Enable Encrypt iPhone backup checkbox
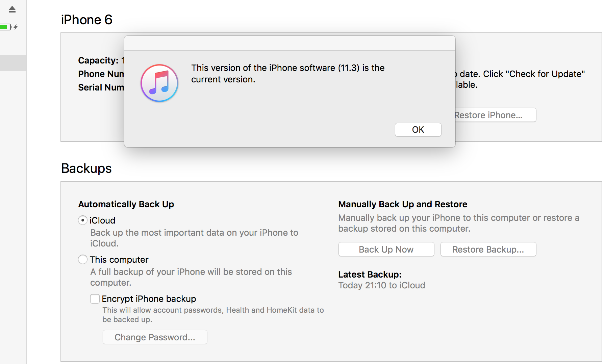The height and width of the screenshot is (364, 606). [95, 299]
